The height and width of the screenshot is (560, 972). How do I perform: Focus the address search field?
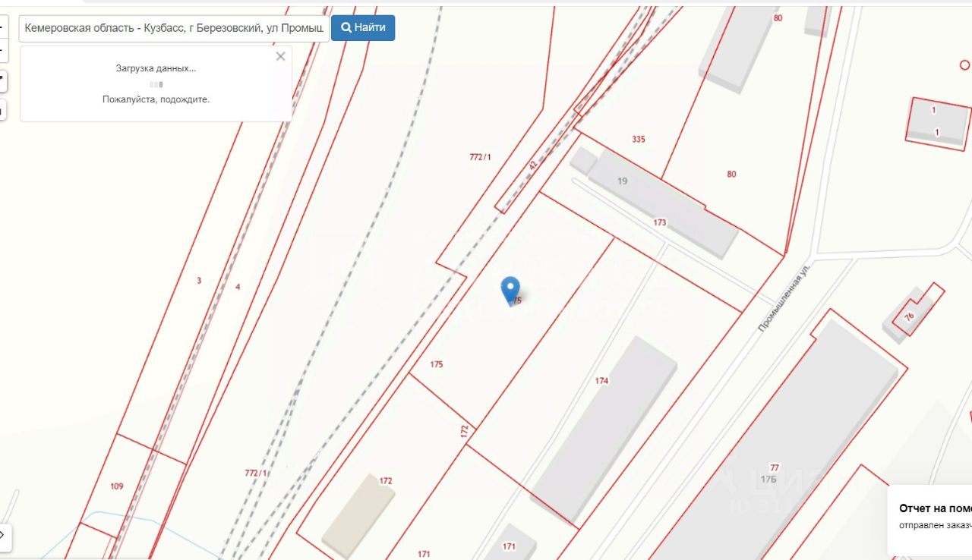click(x=174, y=28)
